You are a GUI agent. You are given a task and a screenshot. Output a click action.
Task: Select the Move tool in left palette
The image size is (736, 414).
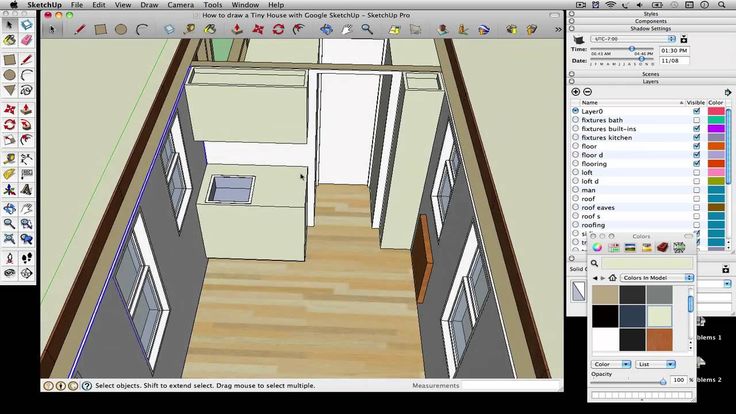point(9,110)
